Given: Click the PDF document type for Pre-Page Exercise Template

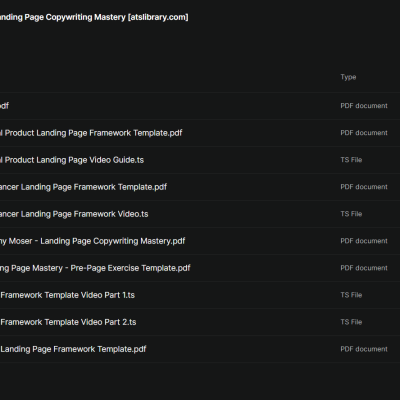Looking at the screenshot, I should (x=364, y=268).
